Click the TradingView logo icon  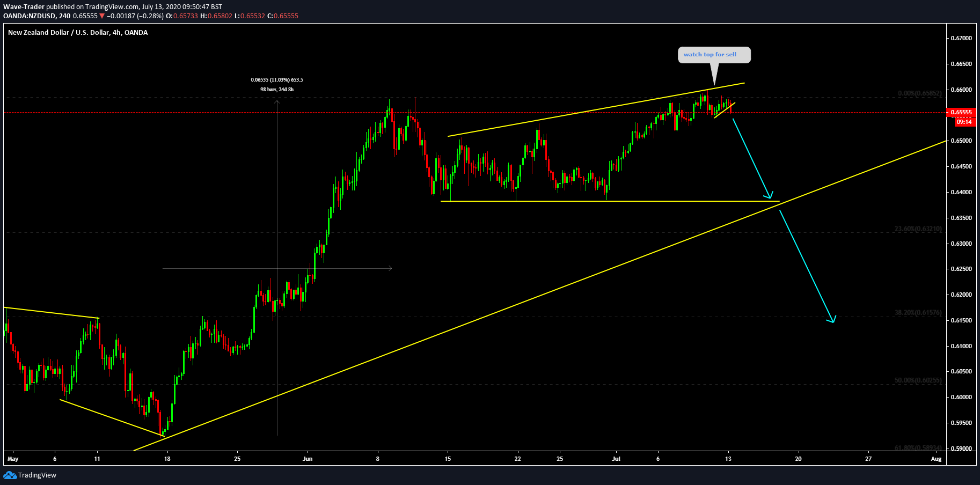[x=10, y=475]
